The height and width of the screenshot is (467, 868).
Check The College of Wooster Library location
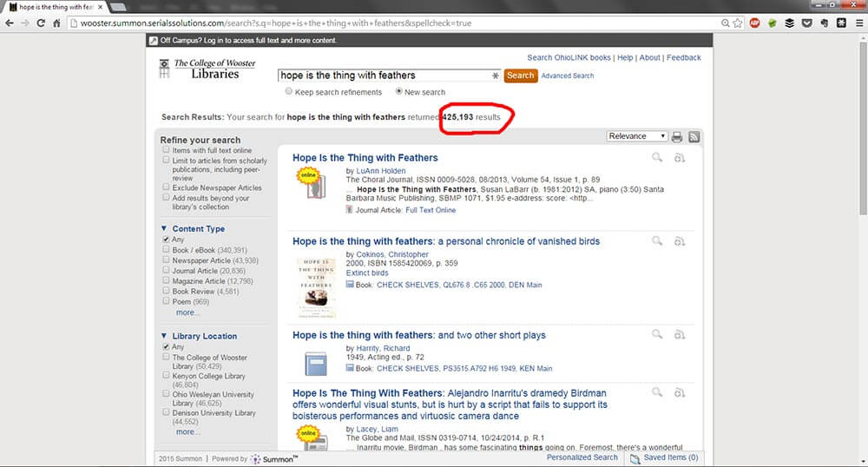coord(166,357)
